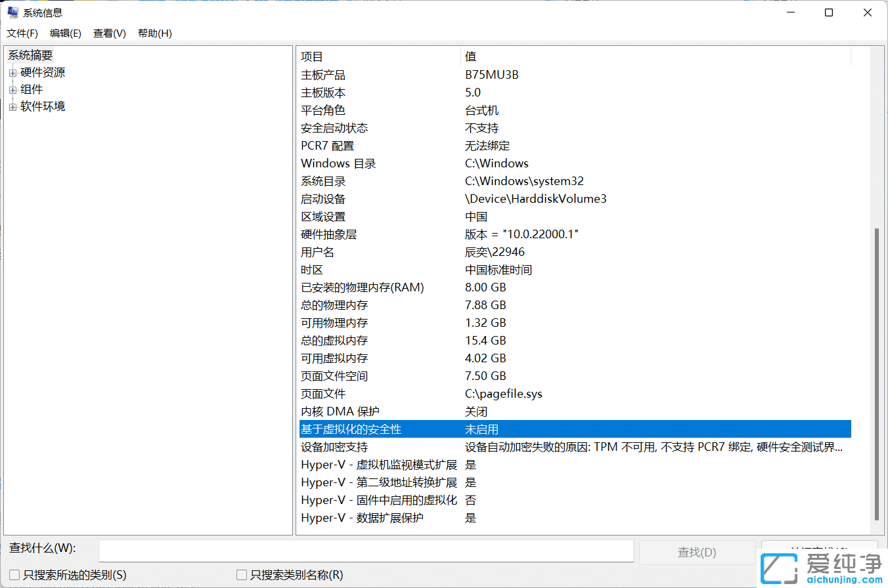
Task: Click the highlighted 基于虚拟化的安全性 row
Action: coord(575,429)
